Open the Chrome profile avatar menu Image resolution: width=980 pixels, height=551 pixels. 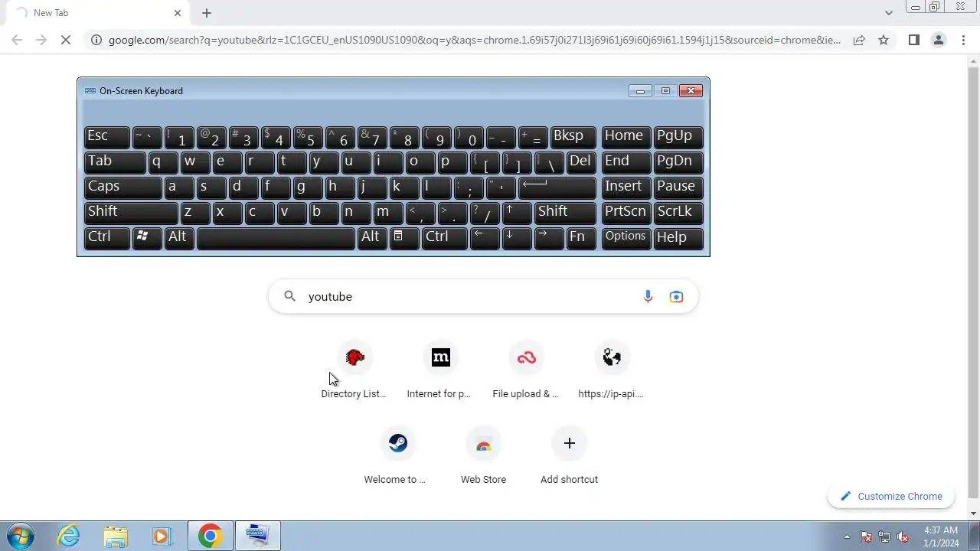click(938, 40)
